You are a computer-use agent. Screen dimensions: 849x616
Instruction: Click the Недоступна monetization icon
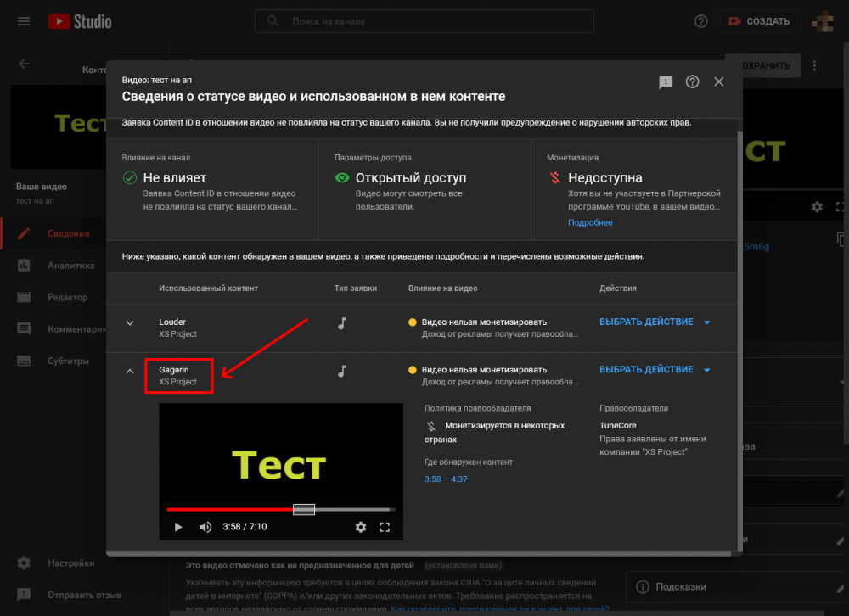click(555, 177)
